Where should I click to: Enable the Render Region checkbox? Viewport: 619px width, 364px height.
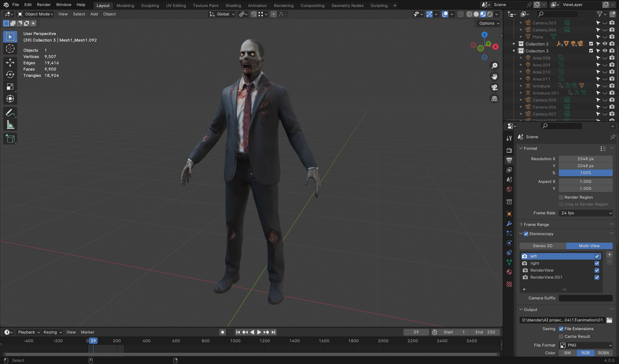[x=561, y=197]
